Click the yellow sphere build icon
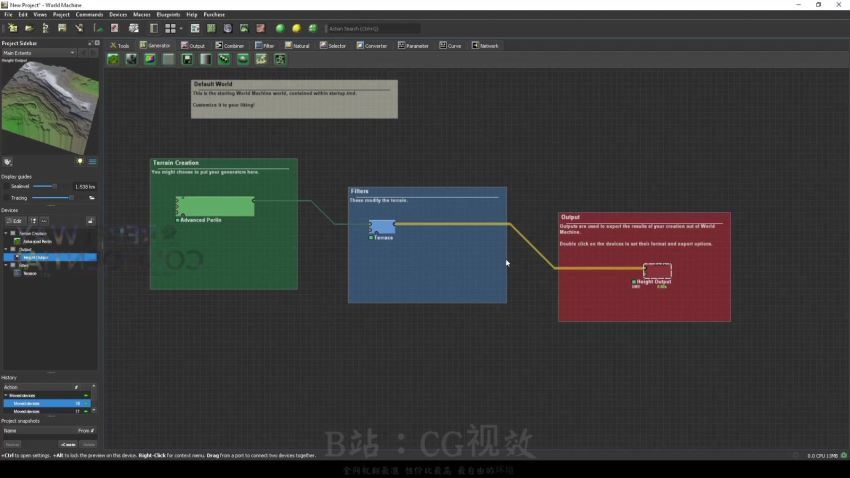The height and width of the screenshot is (478, 850). pyautogui.click(x=297, y=28)
